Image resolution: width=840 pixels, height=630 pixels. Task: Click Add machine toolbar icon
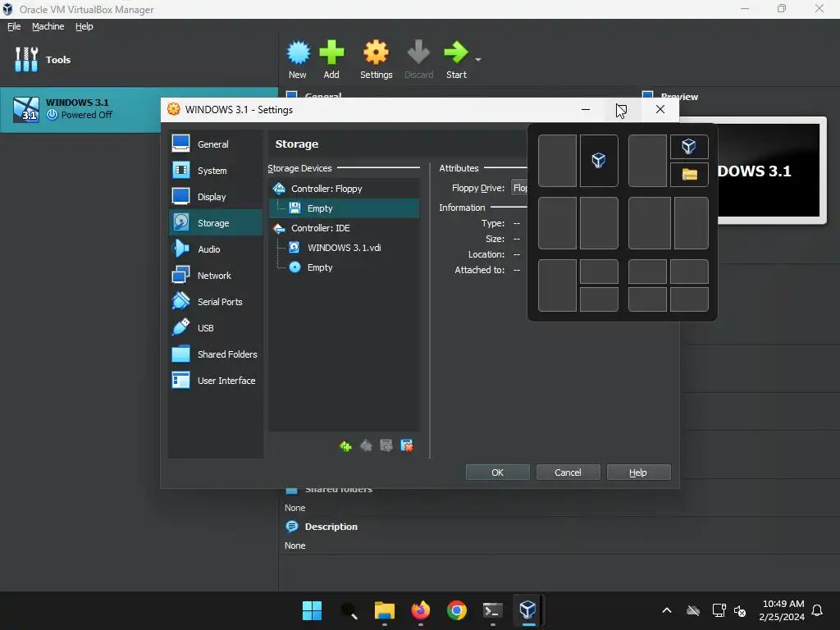(x=331, y=52)
